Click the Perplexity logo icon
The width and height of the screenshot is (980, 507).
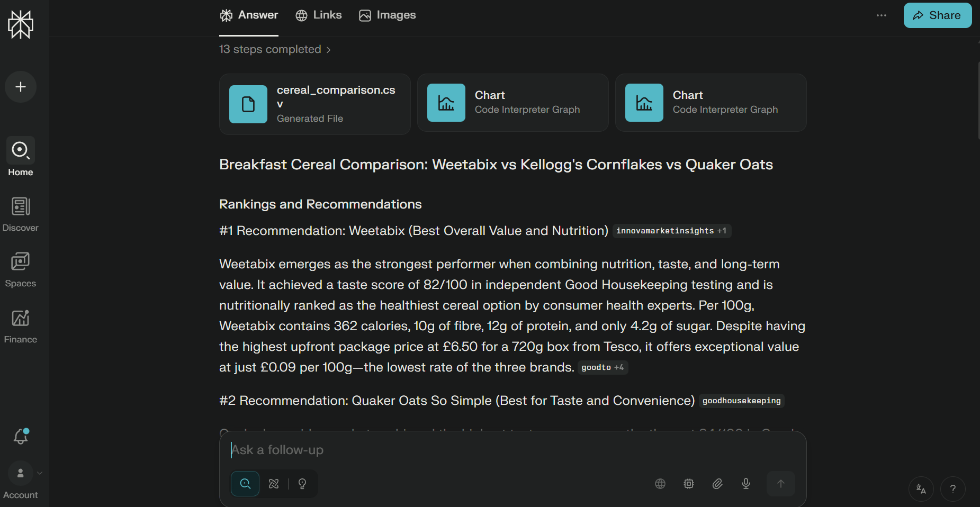pos(21,24)
